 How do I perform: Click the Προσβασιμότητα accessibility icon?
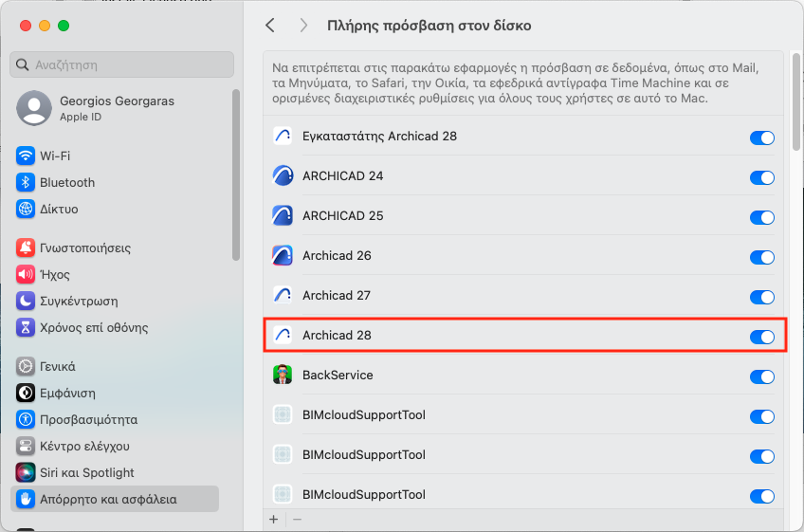point(25,420)
